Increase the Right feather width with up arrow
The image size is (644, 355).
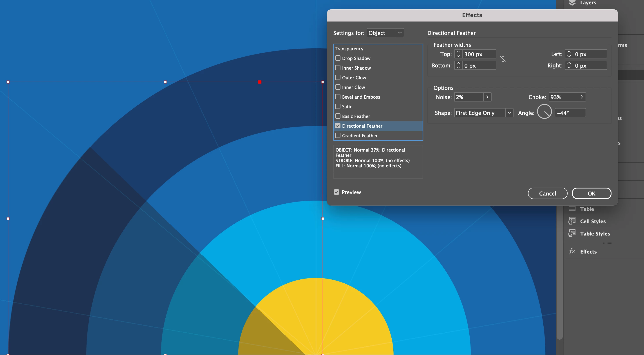[x=569, y=63]
